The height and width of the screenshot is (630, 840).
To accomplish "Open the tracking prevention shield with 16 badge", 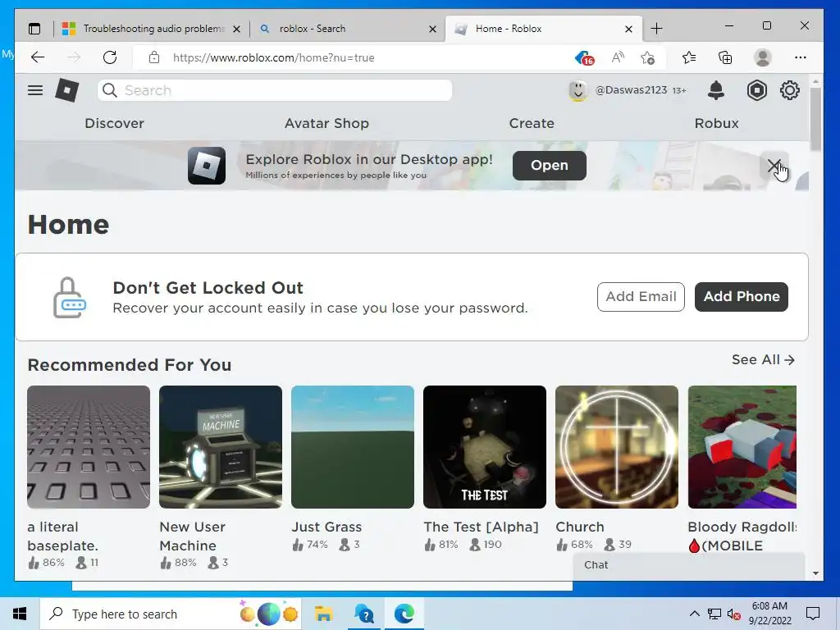I will click(584, 58).
